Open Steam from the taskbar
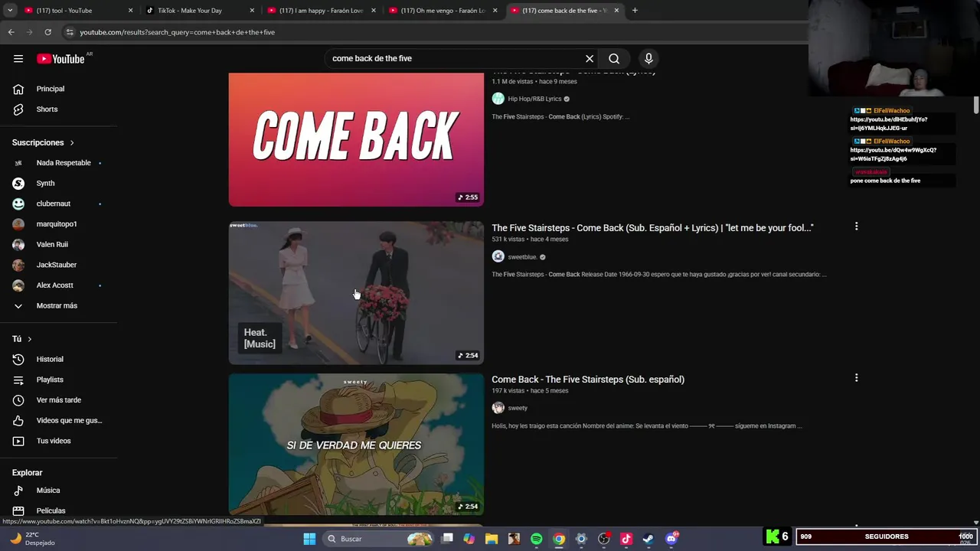980x551 pixels. [x=648, y=539]
